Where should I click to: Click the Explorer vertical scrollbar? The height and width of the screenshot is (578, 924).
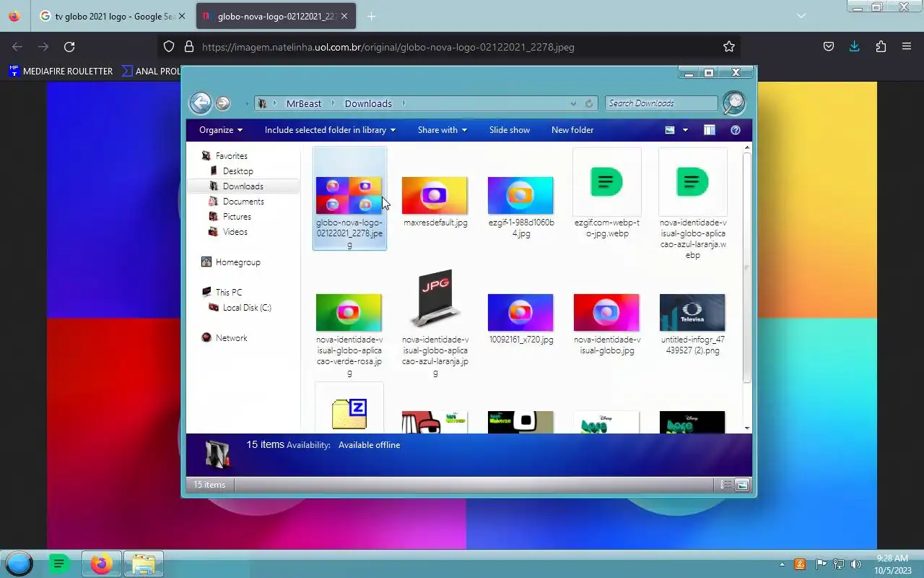tap(746, 267)
